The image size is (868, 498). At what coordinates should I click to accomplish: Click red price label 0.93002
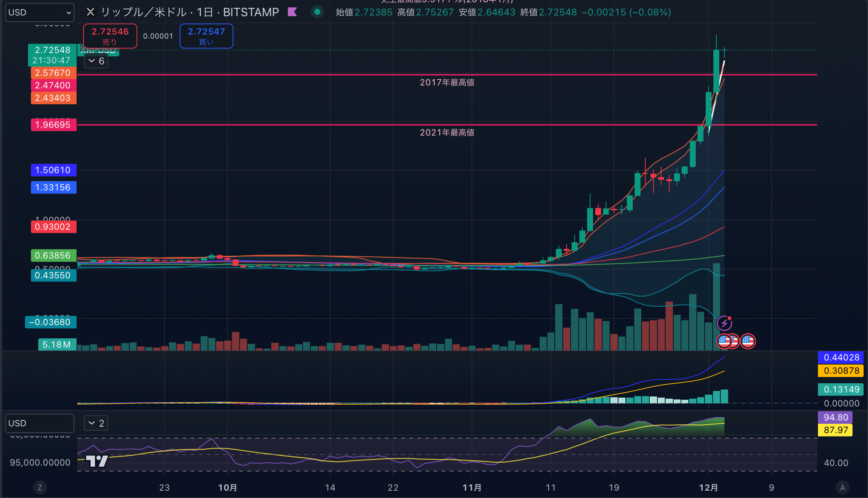53,227
